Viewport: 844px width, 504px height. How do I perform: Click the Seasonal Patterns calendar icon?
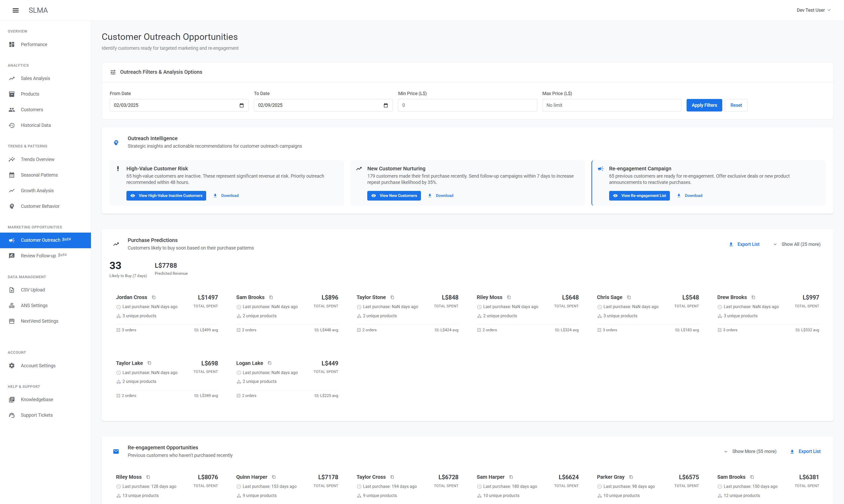click(x=12, y=175)
